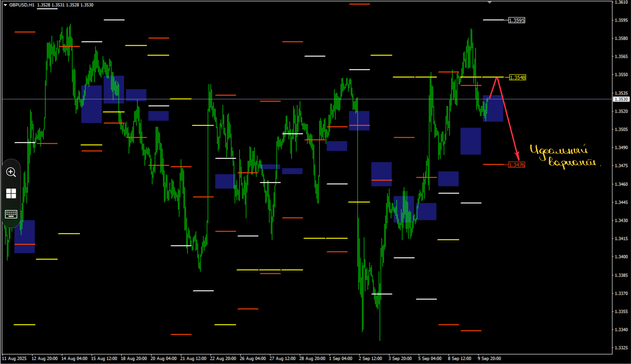Expand the GBPUSD,H1 chart title triangle

point(5,5)
